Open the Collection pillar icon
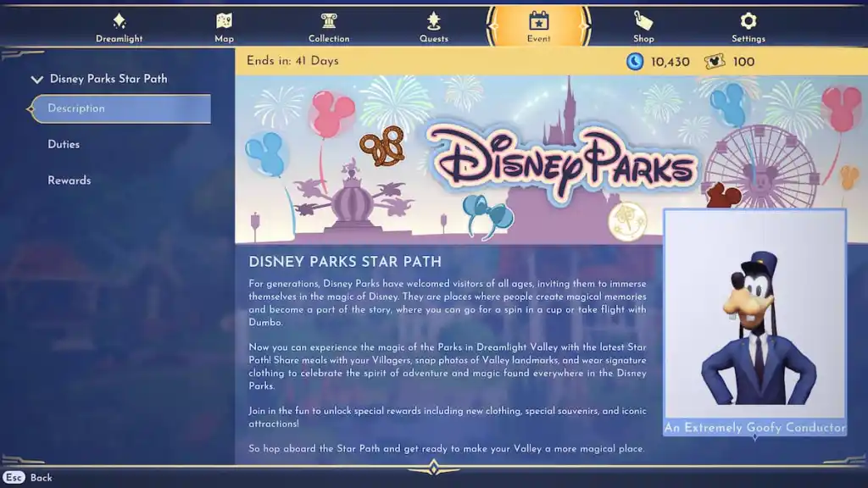Screen dimensions: 868x488 pos(329,21)
